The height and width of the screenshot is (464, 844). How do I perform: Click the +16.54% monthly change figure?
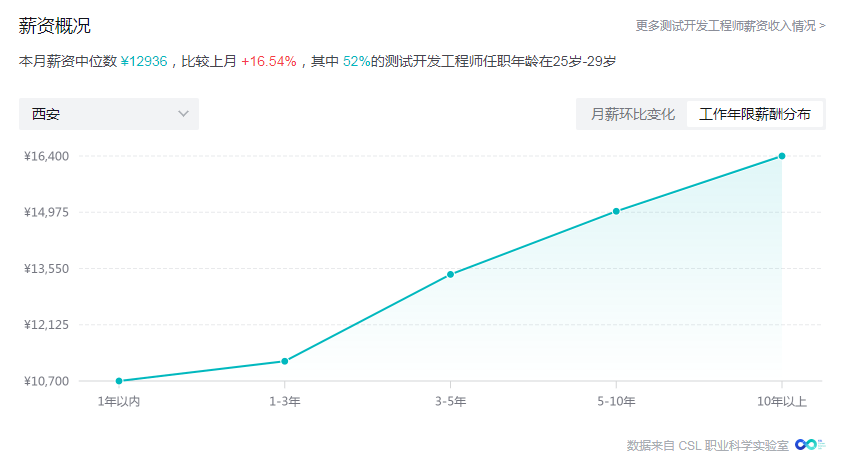pos(269,61)
